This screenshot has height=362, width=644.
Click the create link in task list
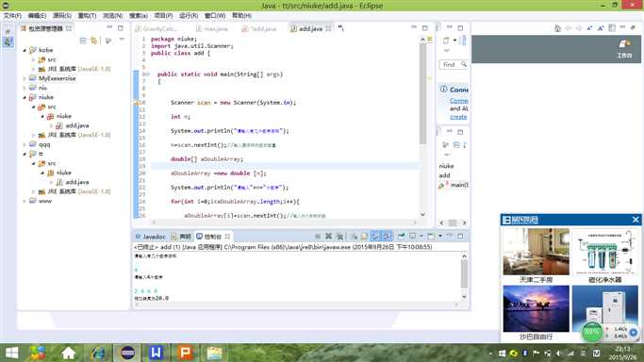[x=458, y=117]
